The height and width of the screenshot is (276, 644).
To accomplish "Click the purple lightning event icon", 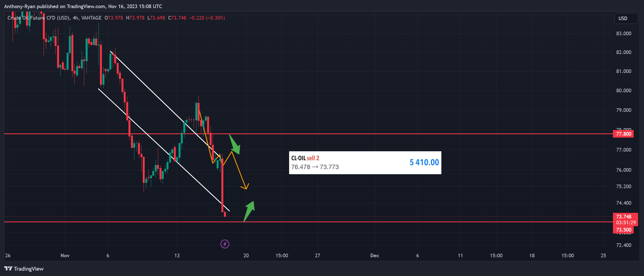I will [x=225, y=244].
